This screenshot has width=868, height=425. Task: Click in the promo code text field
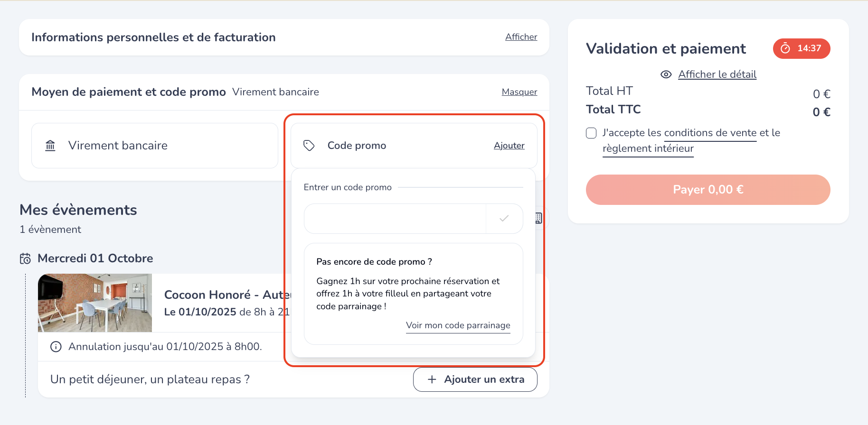point(395,219)
